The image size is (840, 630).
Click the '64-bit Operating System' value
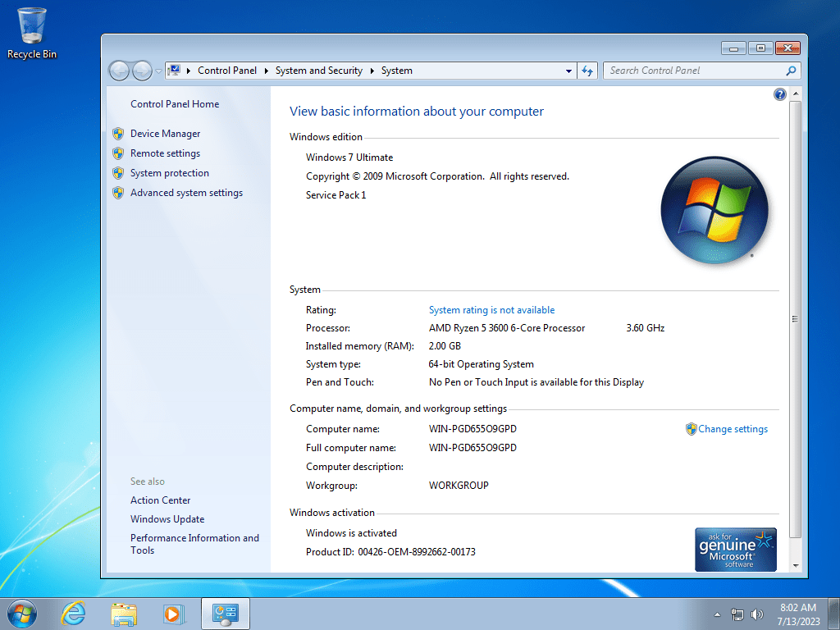coord(481,364)
